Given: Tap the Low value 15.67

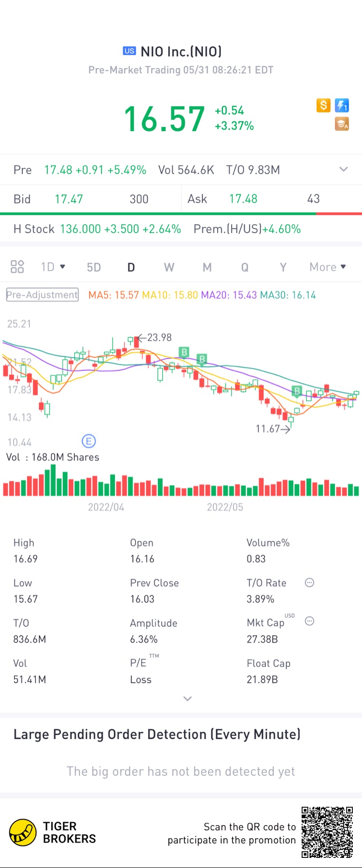Looking at the screenshot, I should [x=26, y=599].
